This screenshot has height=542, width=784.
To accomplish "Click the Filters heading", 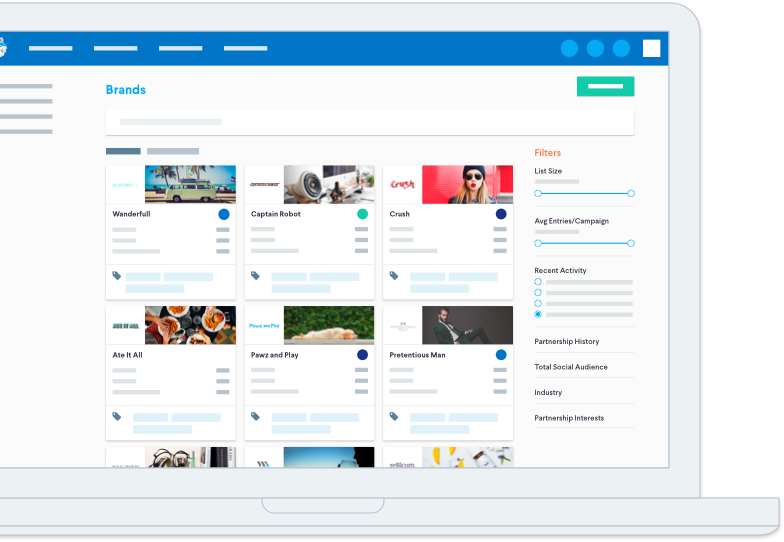I will coord(548,153).
